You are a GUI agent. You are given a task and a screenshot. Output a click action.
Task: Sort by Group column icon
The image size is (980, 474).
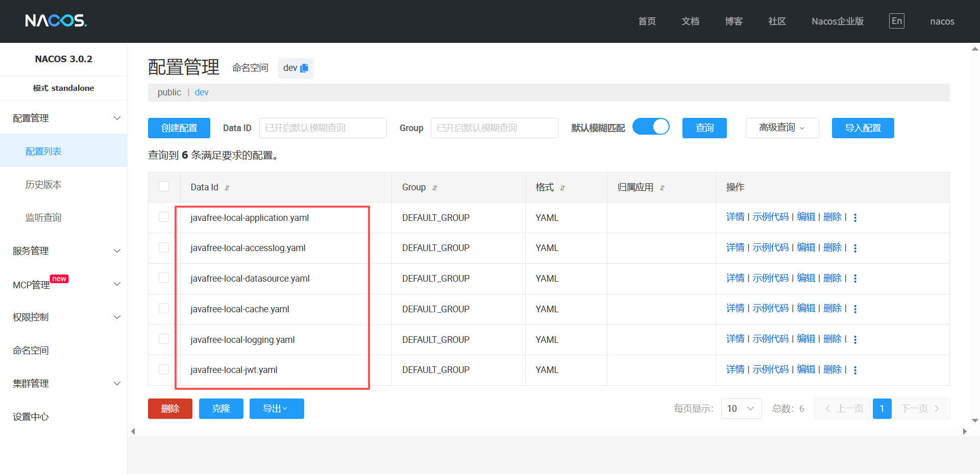coord(435,188)
